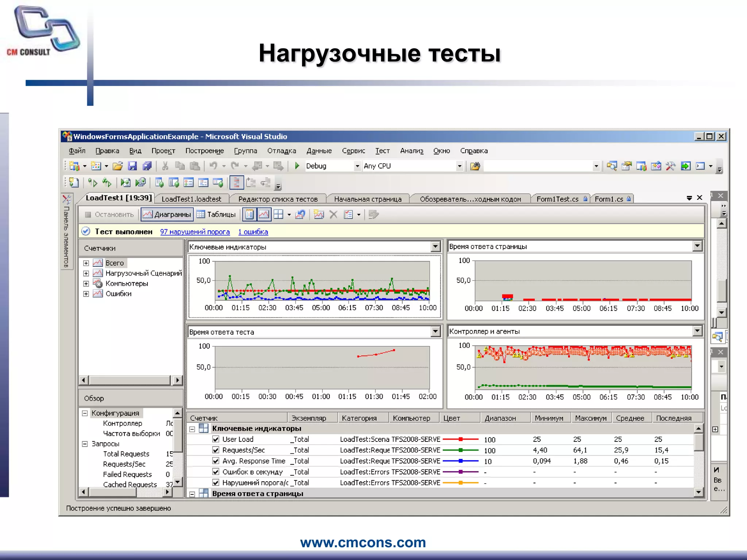Open the Debug configuration dropdown

click(357, 166)
